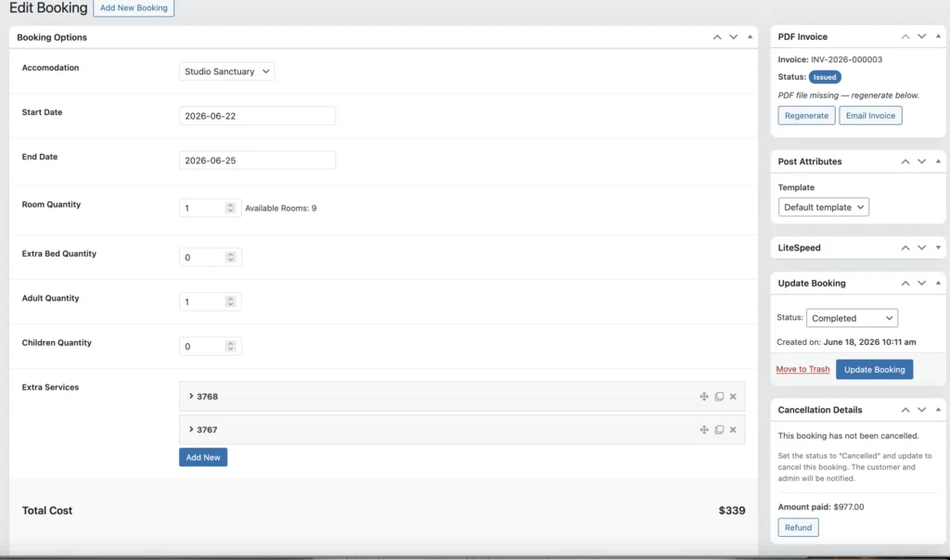Move Booking Options panel down
This screenshot has height=560, width=950.
733,37
